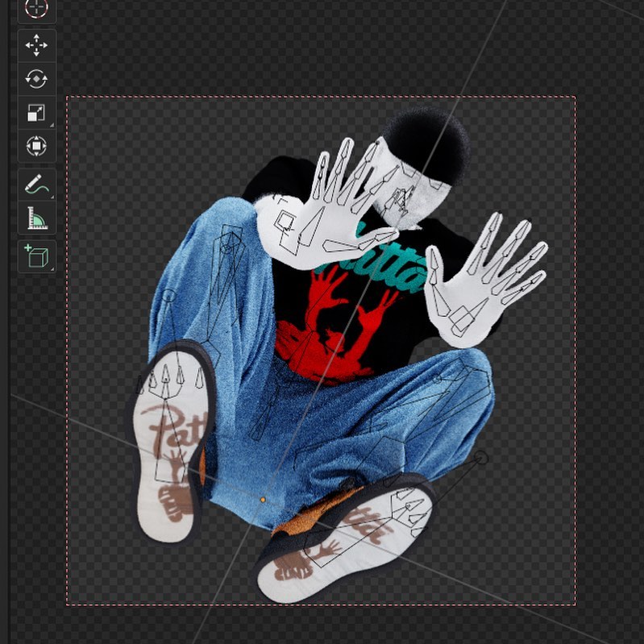Choose the Scale tool

[36, 113]
